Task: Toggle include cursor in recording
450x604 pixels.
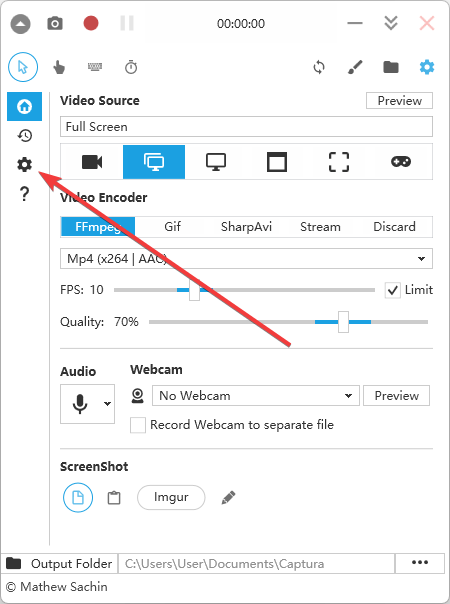Action: pyautogui.click(x=23, y=67)
